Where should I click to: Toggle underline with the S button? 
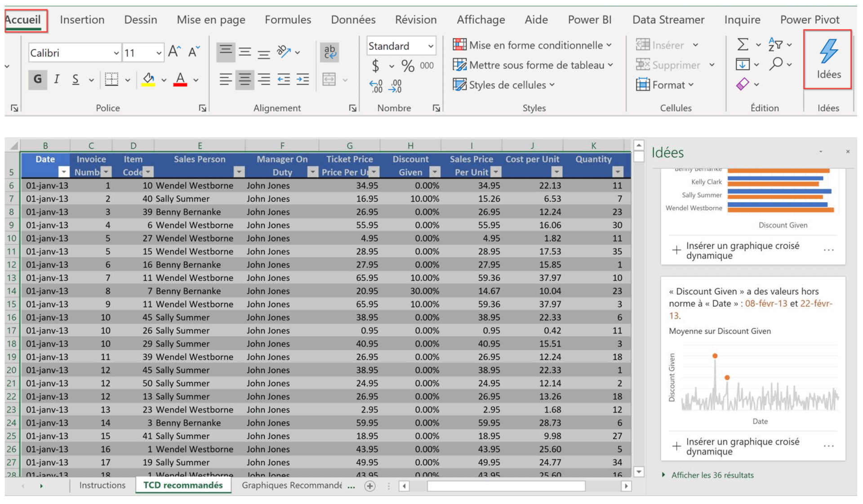click(76, 80)
